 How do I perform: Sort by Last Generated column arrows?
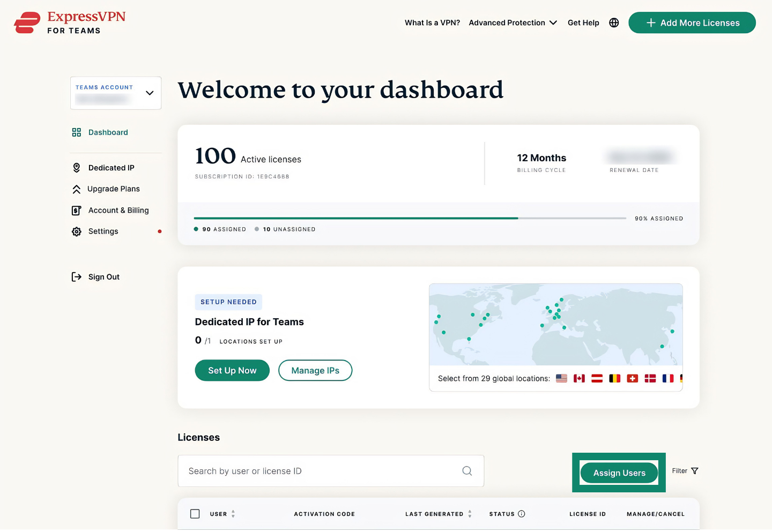470,514
